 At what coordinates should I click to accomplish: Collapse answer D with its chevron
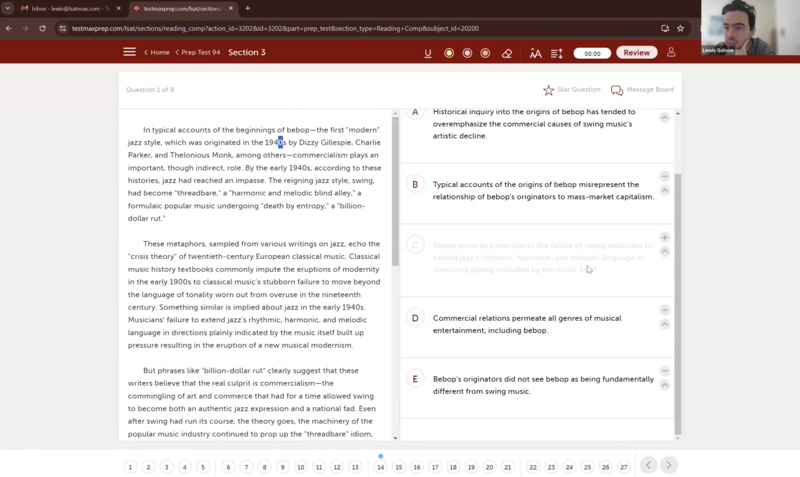click(x=665, y=324)
